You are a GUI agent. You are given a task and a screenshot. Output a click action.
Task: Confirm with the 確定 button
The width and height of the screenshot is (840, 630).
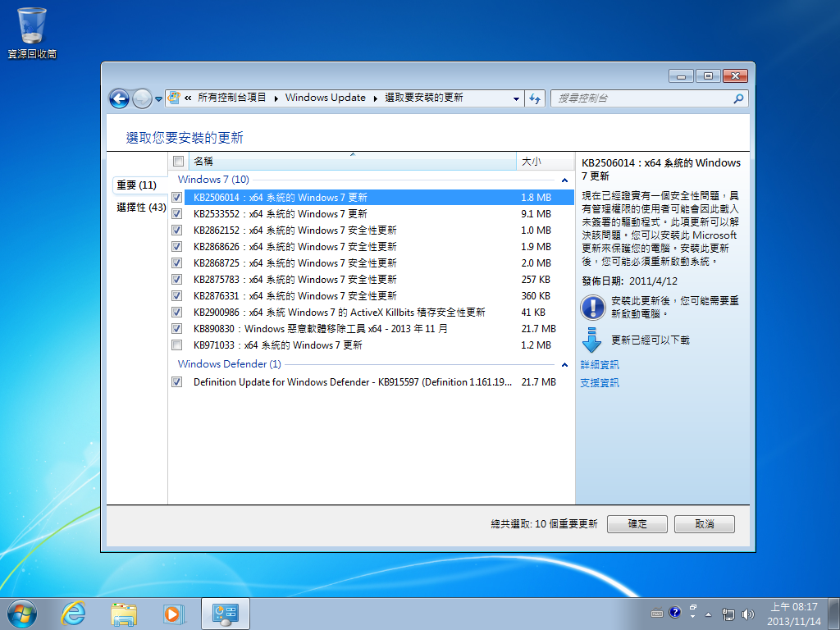(637, 524)
